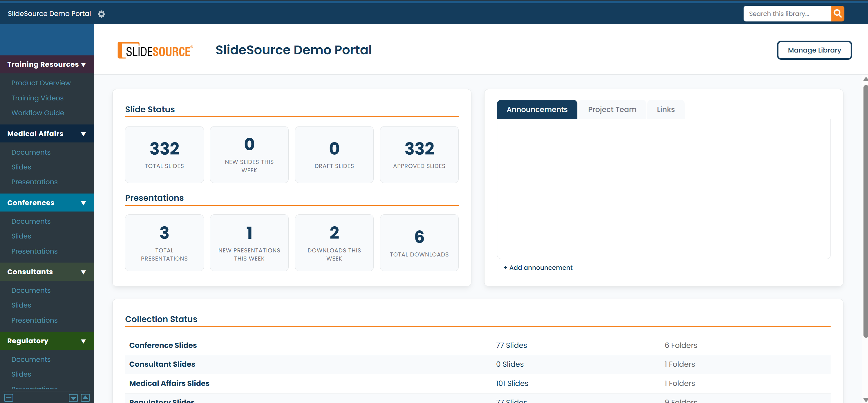The height and width of the screenshot is (403, 868).
Task: Click the sidebar down-arrow box icon
Action: click(73, 398)
